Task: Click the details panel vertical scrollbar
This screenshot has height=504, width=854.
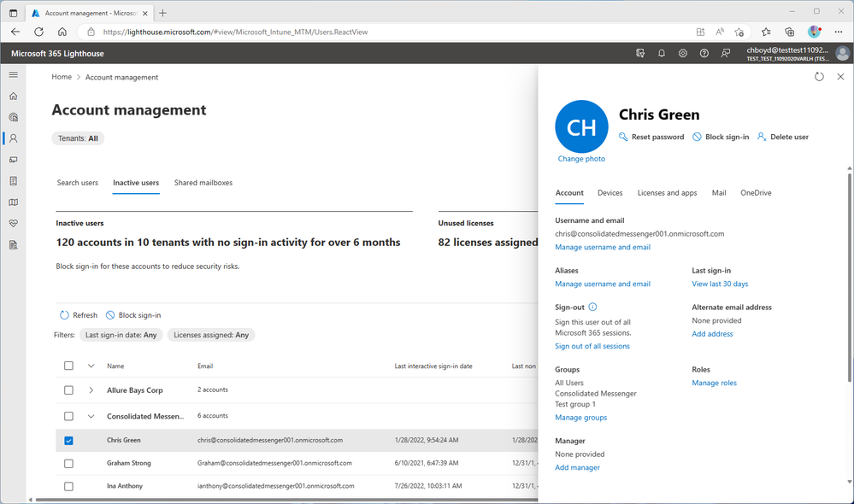Action: 849,278
